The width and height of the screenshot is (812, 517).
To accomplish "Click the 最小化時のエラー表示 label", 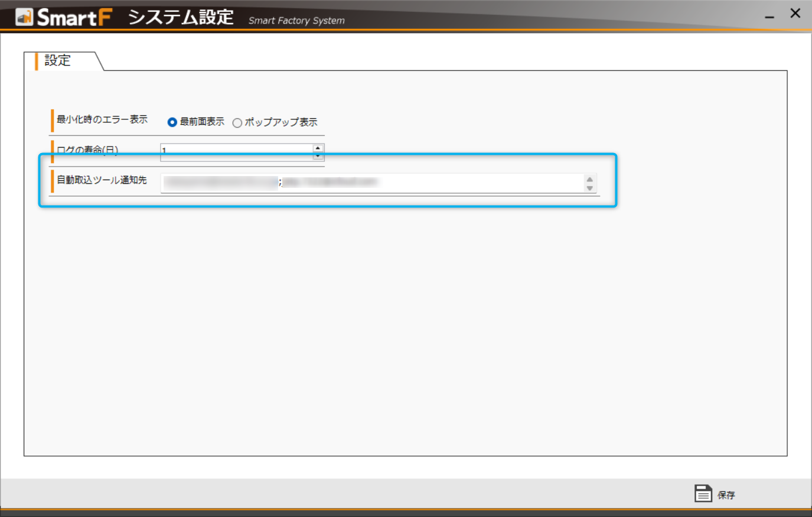I will coord(102,120).
